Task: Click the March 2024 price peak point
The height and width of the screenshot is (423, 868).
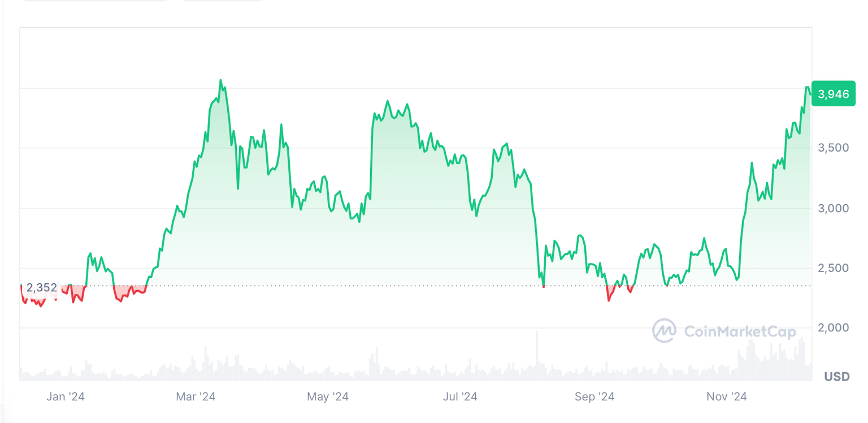Action: pos(220,80)
